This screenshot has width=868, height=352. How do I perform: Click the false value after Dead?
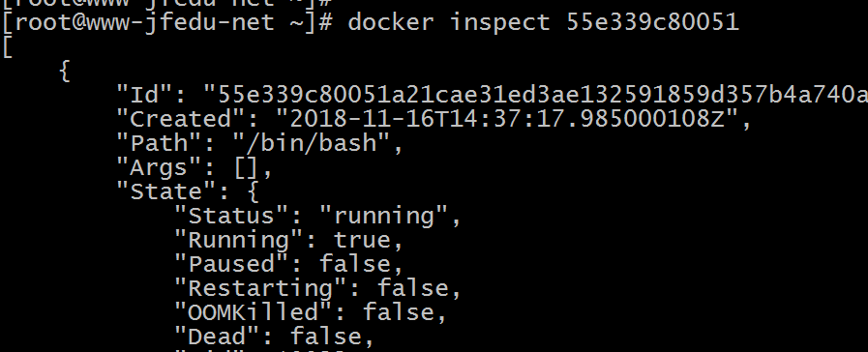click(x=326, y=337)
